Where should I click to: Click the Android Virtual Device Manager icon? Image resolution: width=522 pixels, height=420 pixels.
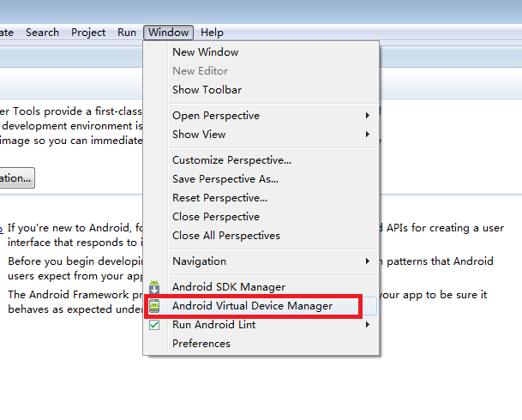click(154, 306)
